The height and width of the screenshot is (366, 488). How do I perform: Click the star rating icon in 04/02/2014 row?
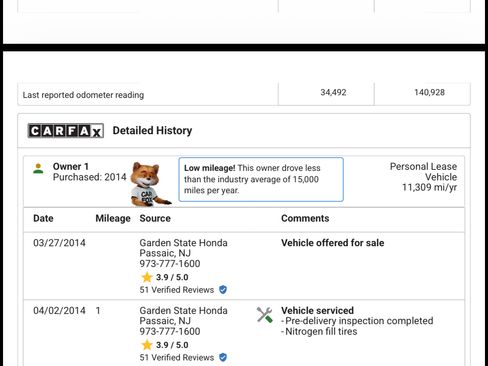[x=147, y=345]
